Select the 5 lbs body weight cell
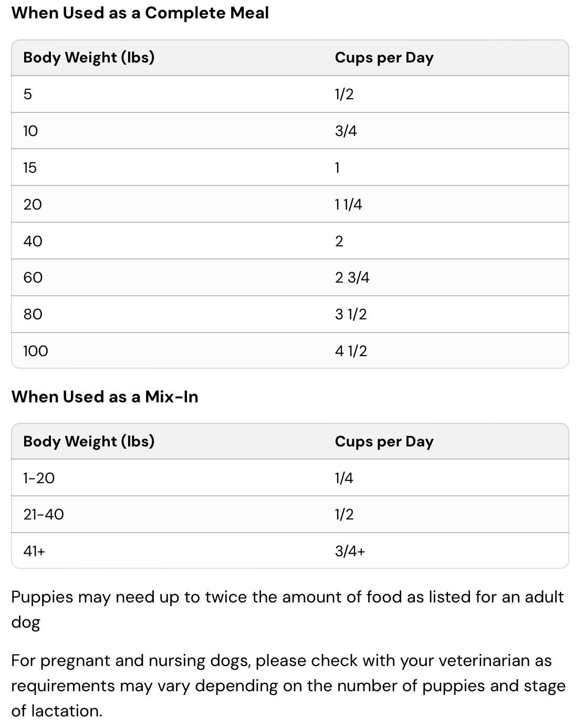Image resolution: width=584 pixels, height=728 pixels. point(28,94)
